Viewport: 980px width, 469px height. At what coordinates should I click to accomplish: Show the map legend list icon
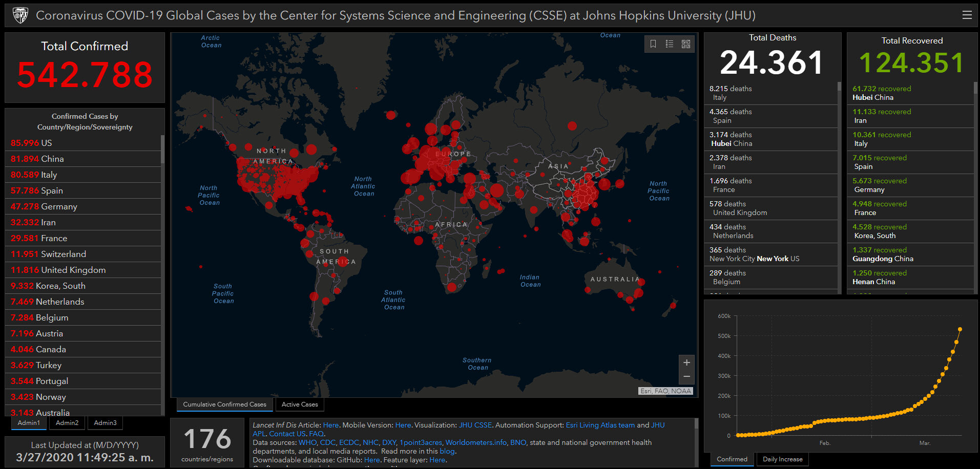[x=670, y=44]
